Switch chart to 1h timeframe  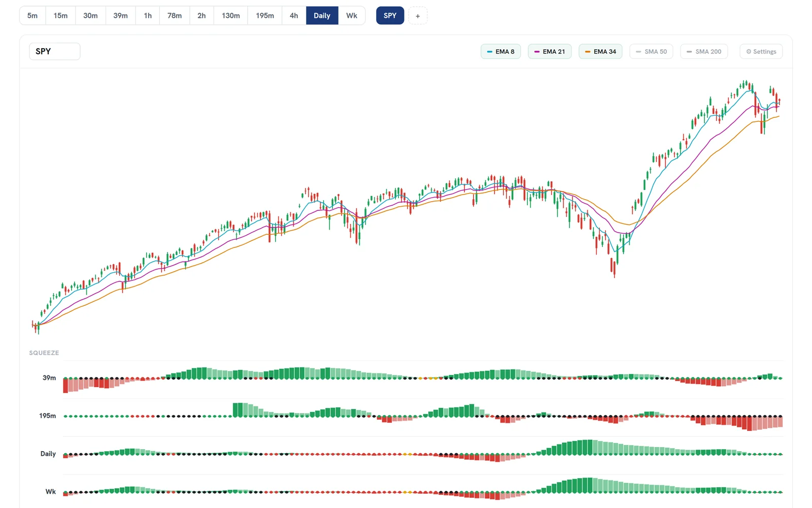pos(148,16)
